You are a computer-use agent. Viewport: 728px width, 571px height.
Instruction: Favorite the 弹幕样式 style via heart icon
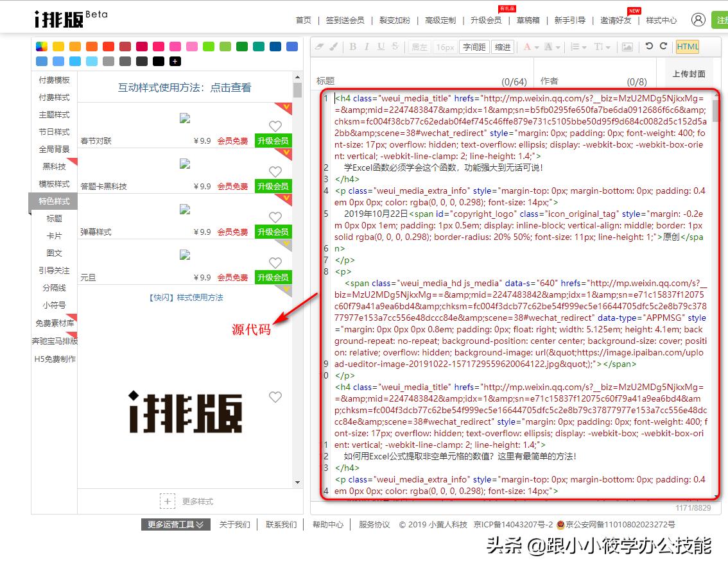coord(275,217)
